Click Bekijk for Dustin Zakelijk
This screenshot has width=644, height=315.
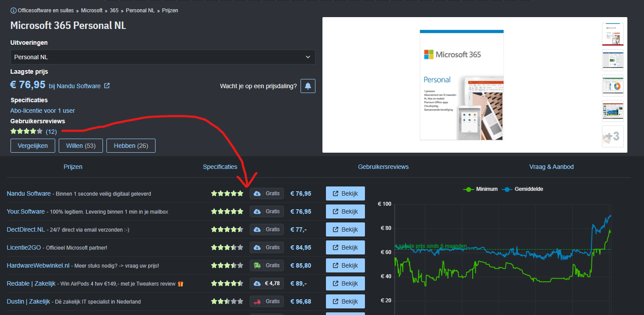click(345, 301)
